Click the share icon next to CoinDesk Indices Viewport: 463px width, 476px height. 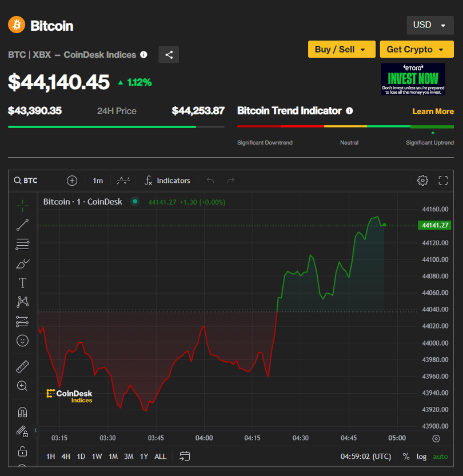click(x=169, y=55)
